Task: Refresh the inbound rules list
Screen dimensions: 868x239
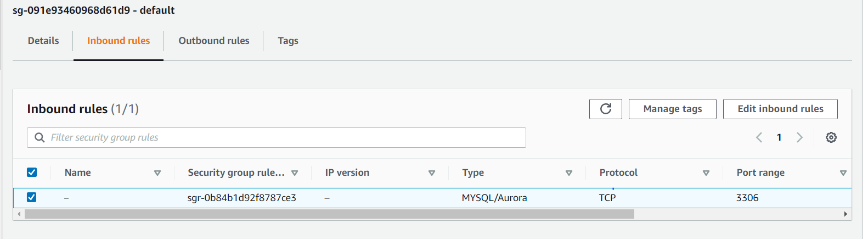Action: click(605, 109)
